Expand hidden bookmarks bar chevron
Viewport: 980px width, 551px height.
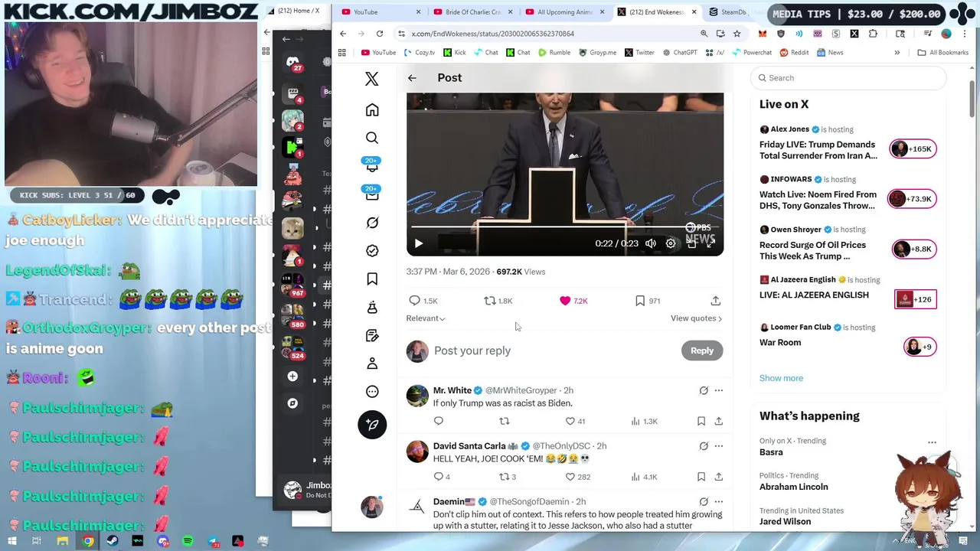click(x=897, y=53)
